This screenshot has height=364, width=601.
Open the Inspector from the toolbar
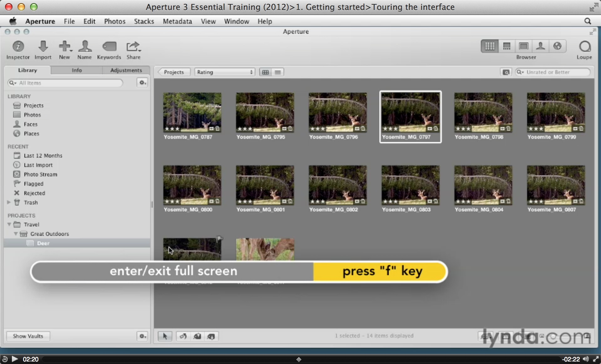(18, 47)
